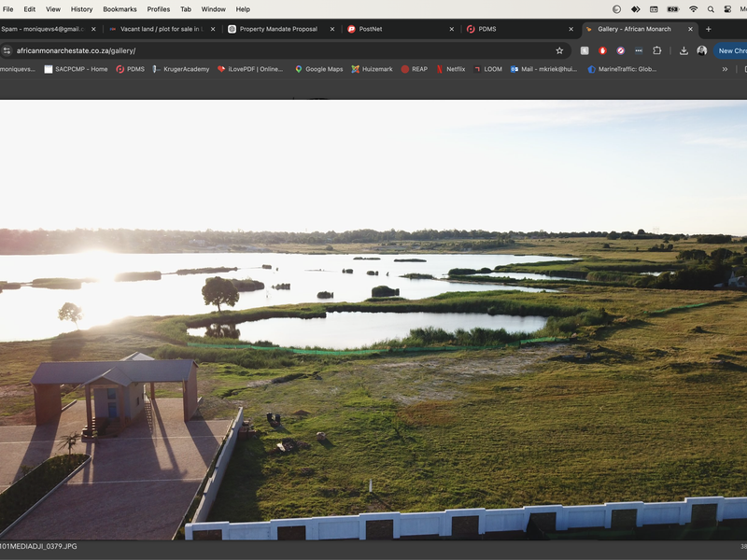Expand the hidden bookmarks overflow chevron

[725, 69]
